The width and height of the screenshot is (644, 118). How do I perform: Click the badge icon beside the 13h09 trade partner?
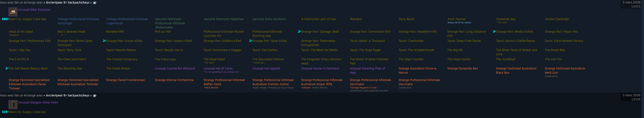[95, 96]
